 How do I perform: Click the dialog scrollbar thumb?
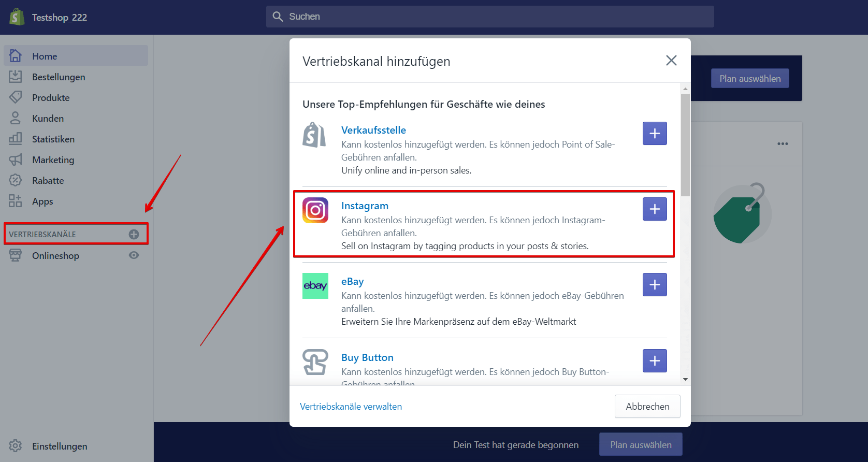point(685,145)
